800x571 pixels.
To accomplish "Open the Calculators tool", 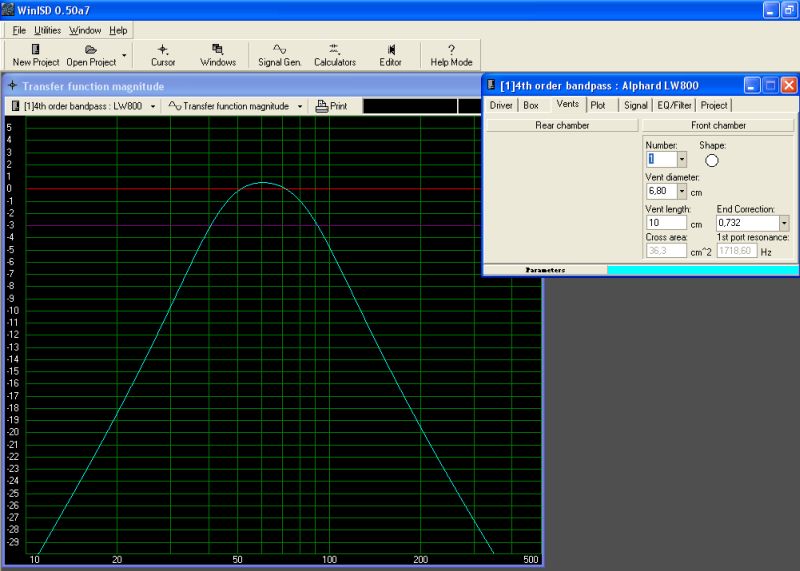I will coord(335,55).
